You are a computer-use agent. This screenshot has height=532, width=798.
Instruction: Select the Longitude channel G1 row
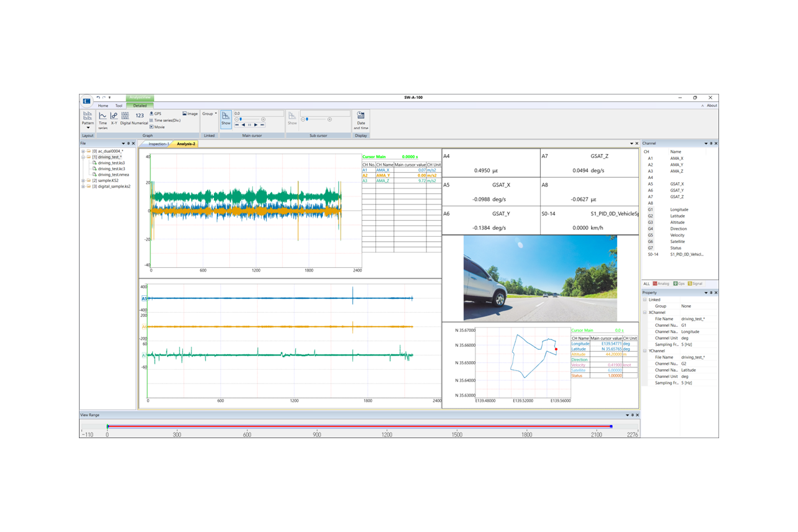[x=679, y=209]
